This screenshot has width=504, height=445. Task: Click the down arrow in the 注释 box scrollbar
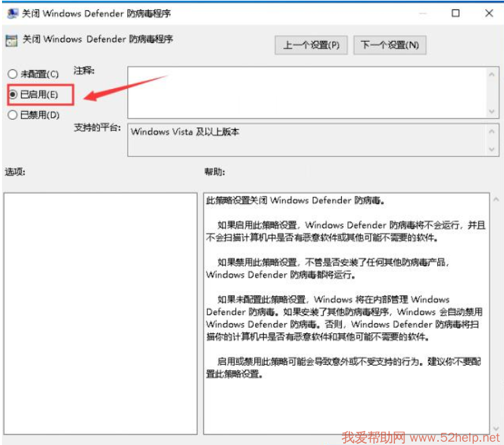coord(493,112)
